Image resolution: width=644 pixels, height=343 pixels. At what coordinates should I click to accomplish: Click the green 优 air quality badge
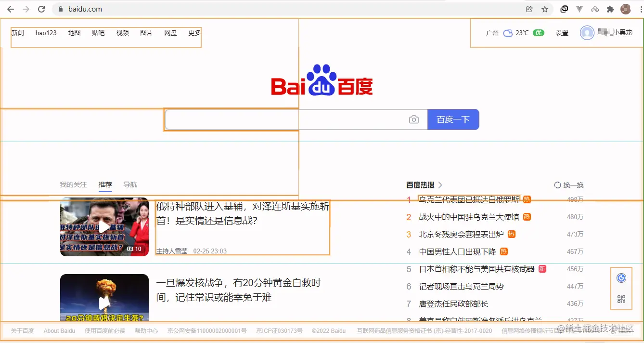tap(539, 33)
